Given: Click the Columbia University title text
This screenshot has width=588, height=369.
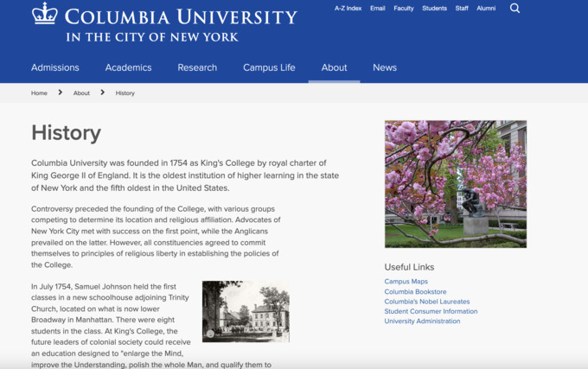Looking at the screenshot, I should point(181,17).
